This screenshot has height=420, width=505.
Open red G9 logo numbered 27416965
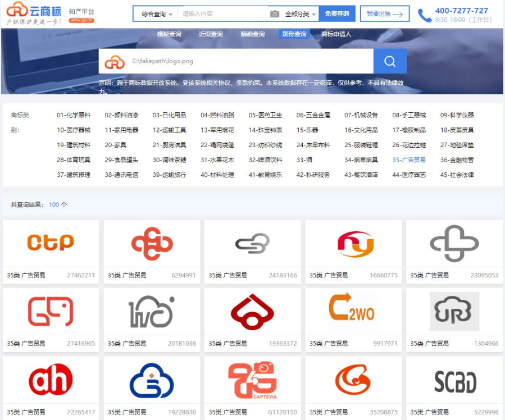[51, 311]
